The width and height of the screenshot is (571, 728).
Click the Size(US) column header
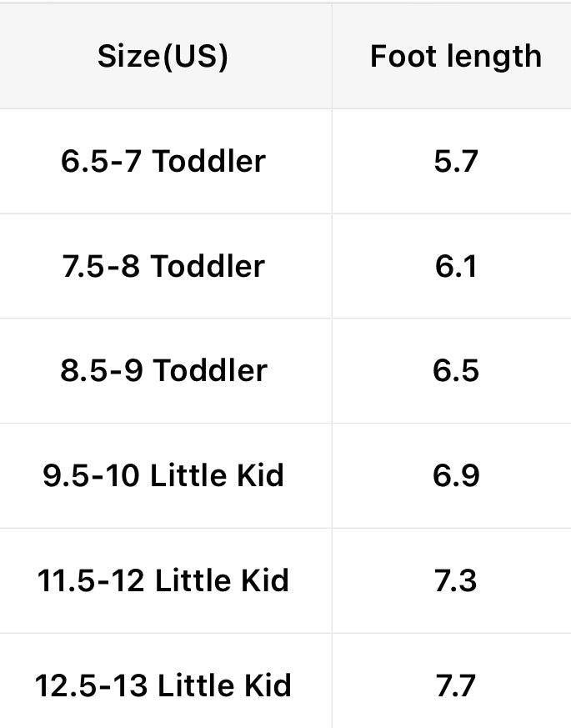point(163,57)
